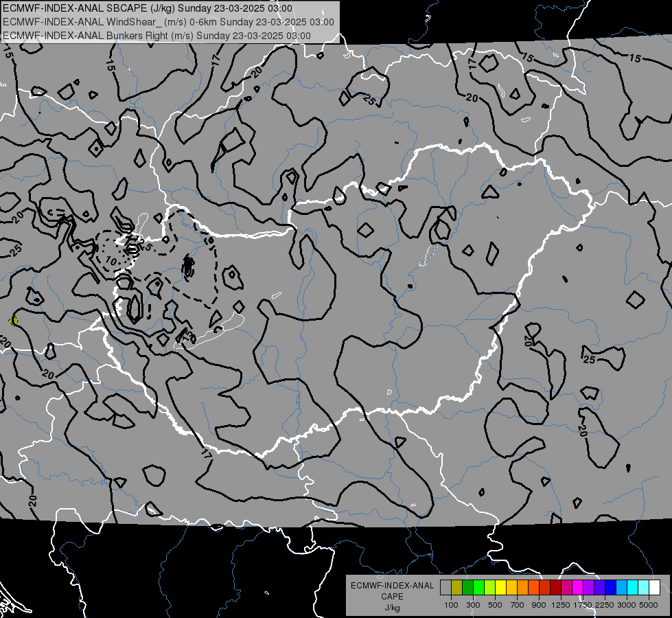
Task: Pick the yellow-green lime legend swatch
Action: pos(489,588)
